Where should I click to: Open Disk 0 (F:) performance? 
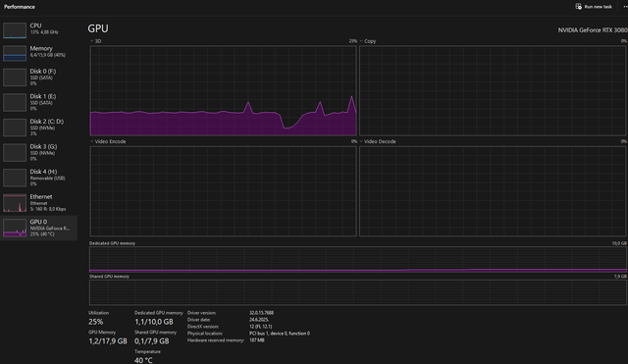39,78
